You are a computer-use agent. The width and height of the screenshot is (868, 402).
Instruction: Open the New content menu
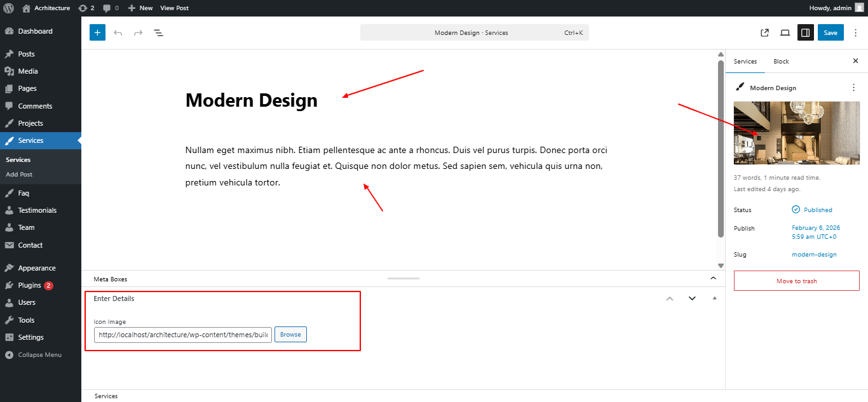[140, 8]
